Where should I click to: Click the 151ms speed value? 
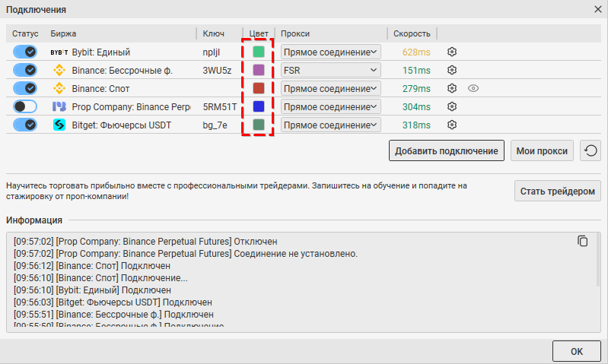tap(416, 71)
